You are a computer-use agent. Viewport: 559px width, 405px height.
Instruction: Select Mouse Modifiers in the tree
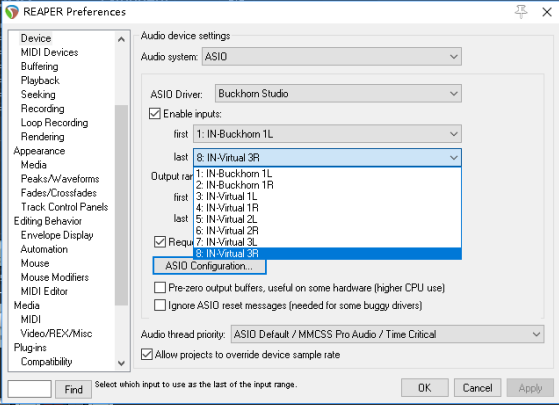point(55,277)
